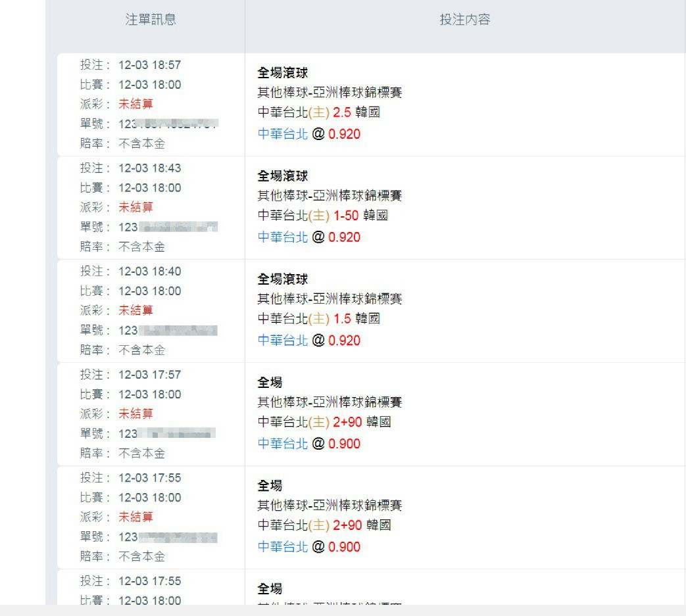The width and height of the screenshot is (686, 616).
Task: Click the 投注內容 column header
Action: [x=464, y=19]
